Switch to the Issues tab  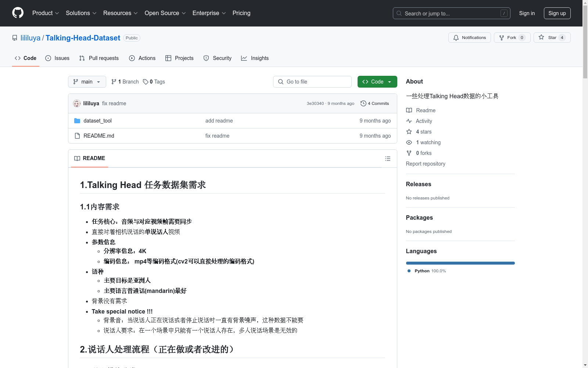pos(57,58)
